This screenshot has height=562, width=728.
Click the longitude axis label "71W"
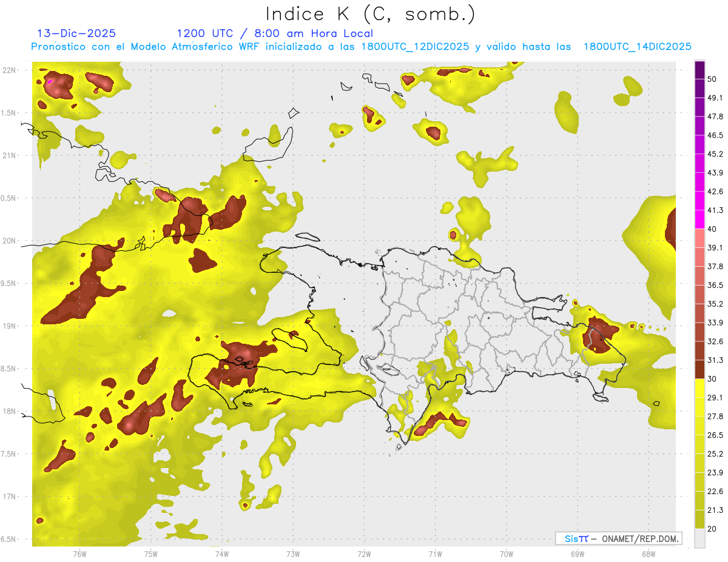[435, 554]
